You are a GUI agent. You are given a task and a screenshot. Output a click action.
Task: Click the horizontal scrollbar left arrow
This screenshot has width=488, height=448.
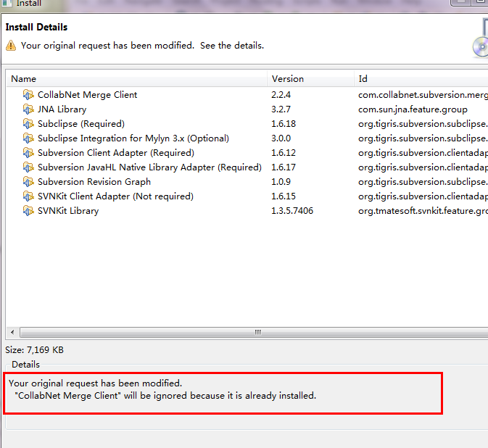12,332
